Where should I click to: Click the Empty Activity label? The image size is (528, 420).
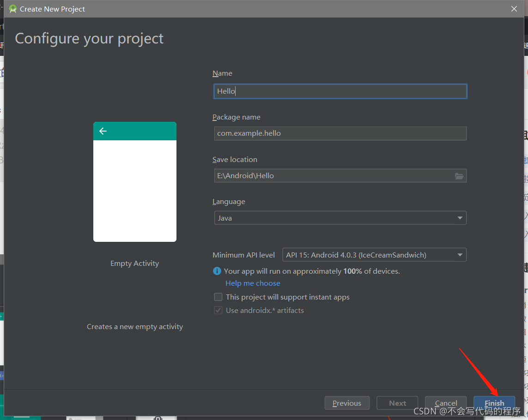coord(135,263)
